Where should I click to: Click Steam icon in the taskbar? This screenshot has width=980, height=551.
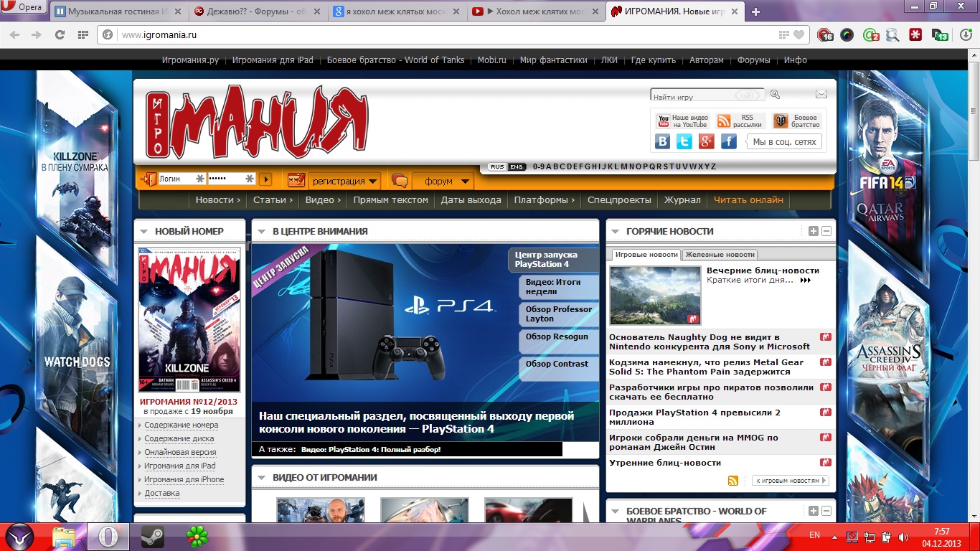click(152, 537)
